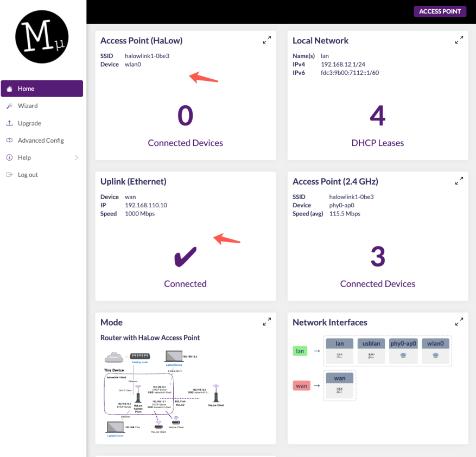
Task: Click the phy0-ap0 interface box
Action: (403, 351)
